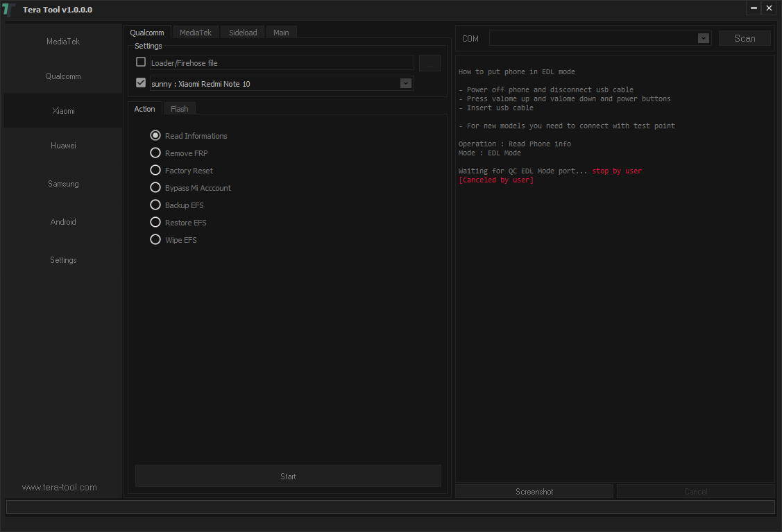Select Bypass Mi Account option
This screenshot has height=532, width=782.
click(155, 188)
